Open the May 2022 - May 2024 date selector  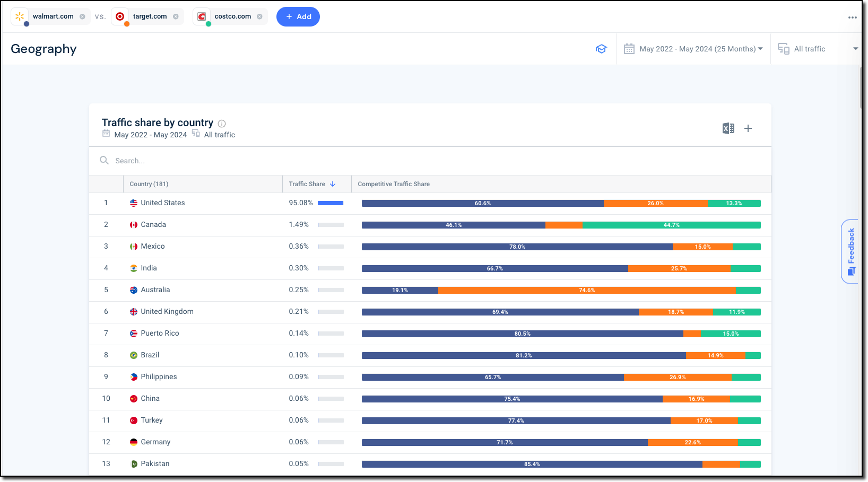(x=698, y=48)
